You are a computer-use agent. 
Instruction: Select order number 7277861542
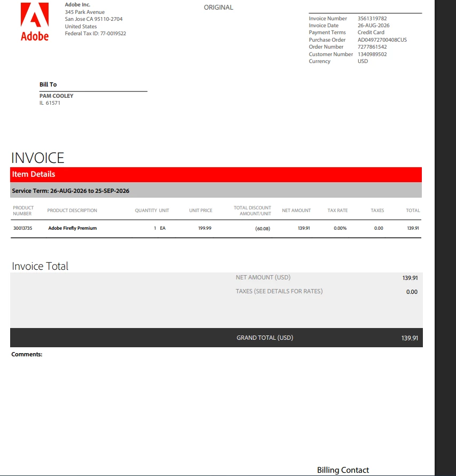coord(372,47)
